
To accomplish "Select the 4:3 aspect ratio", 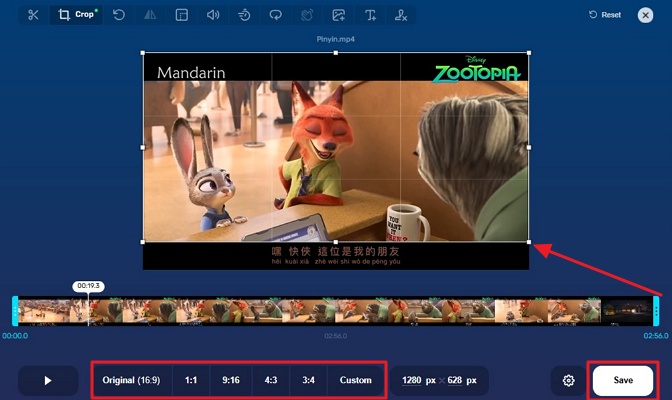I will (270, 380).
